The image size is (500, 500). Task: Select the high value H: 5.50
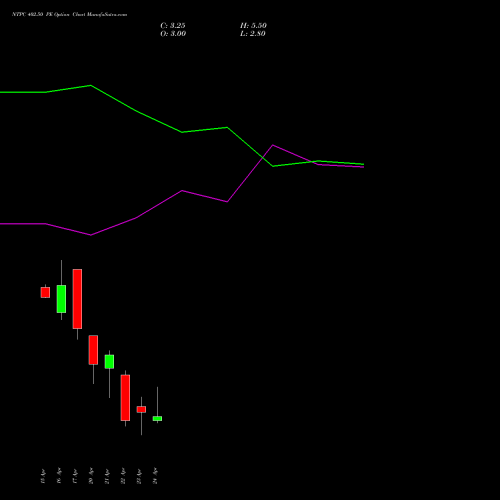point(253,26)
